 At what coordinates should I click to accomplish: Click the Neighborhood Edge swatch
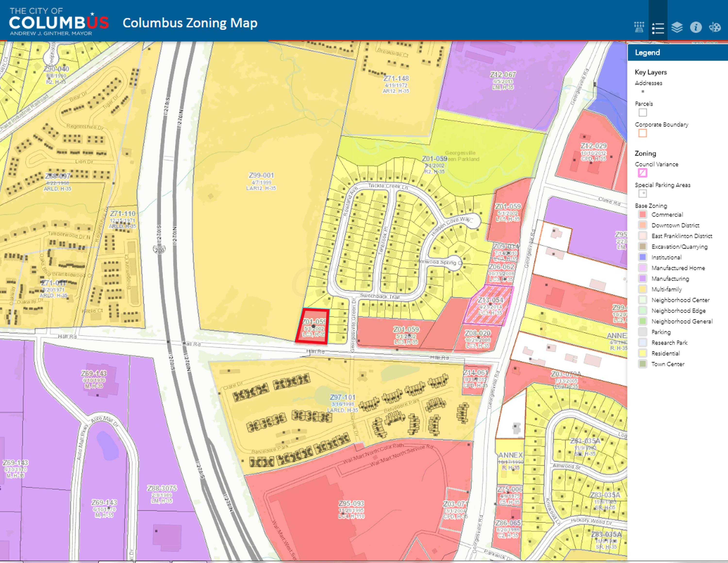pos(643,310)
